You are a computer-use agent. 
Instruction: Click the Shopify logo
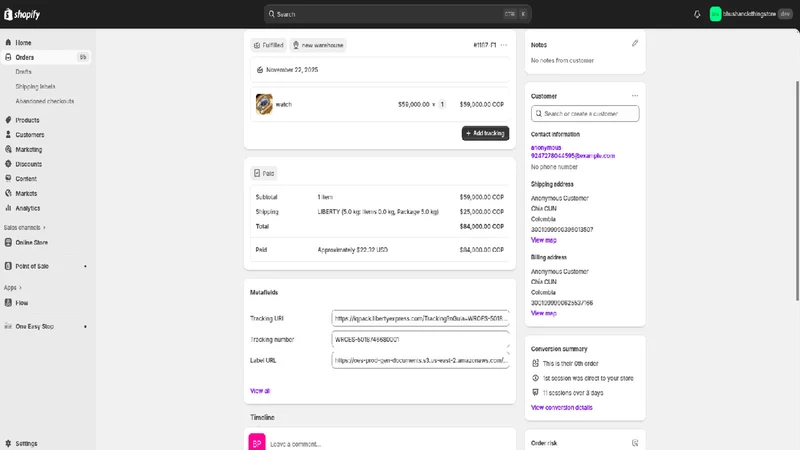pos(22,14)
